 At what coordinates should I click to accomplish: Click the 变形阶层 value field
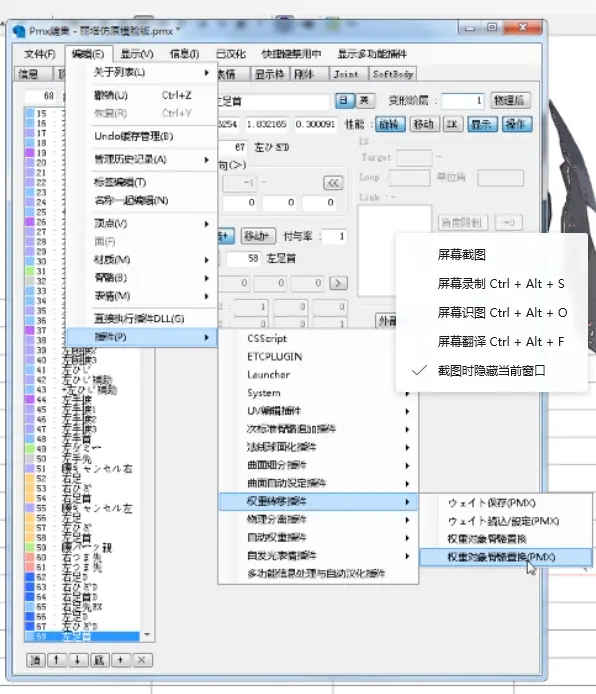click(x=462, y=101)
